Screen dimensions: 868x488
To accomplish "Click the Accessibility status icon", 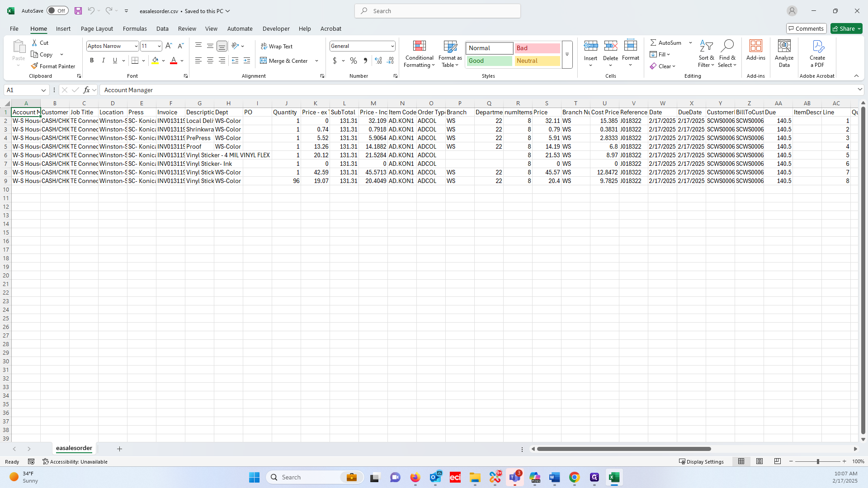I will (x=46, y=462).
